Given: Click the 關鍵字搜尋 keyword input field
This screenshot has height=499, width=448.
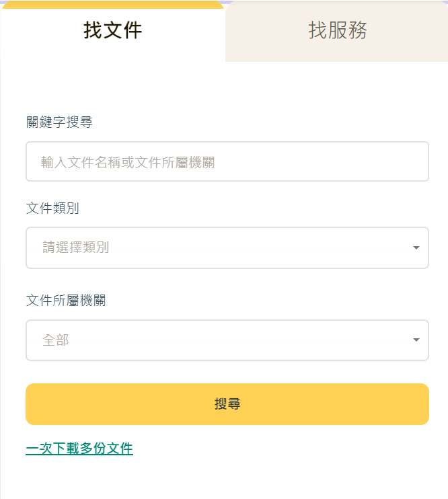Looking at the screenshot, I should 227,161.
